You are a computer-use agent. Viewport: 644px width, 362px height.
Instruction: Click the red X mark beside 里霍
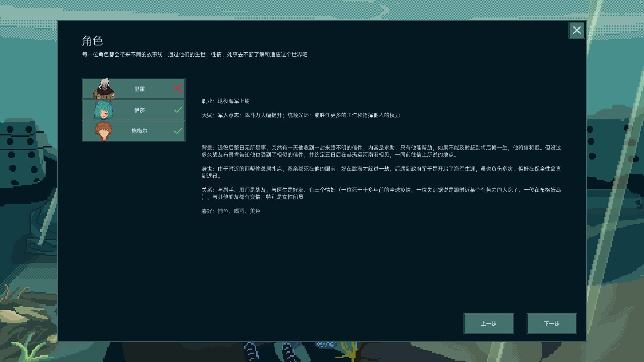coord(178,88)
